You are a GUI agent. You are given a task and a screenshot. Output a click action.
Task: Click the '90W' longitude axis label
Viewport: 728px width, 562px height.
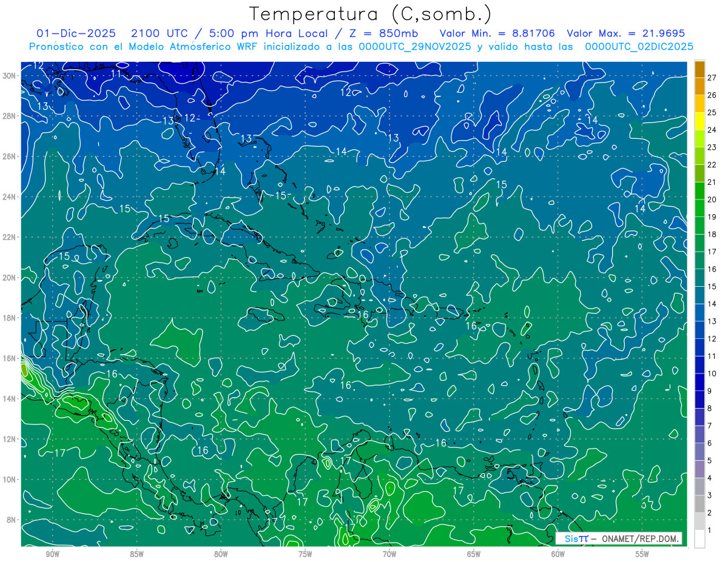pyautogui.click(x=53, y=554)
